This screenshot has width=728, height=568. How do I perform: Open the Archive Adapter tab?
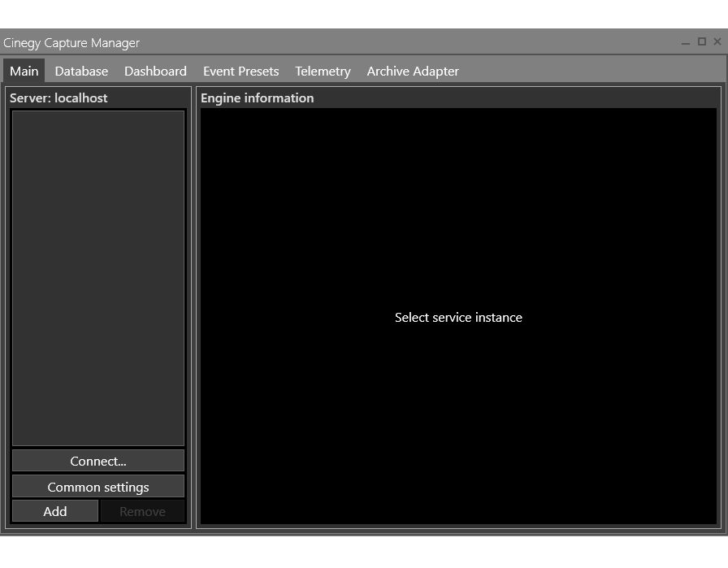413,72
